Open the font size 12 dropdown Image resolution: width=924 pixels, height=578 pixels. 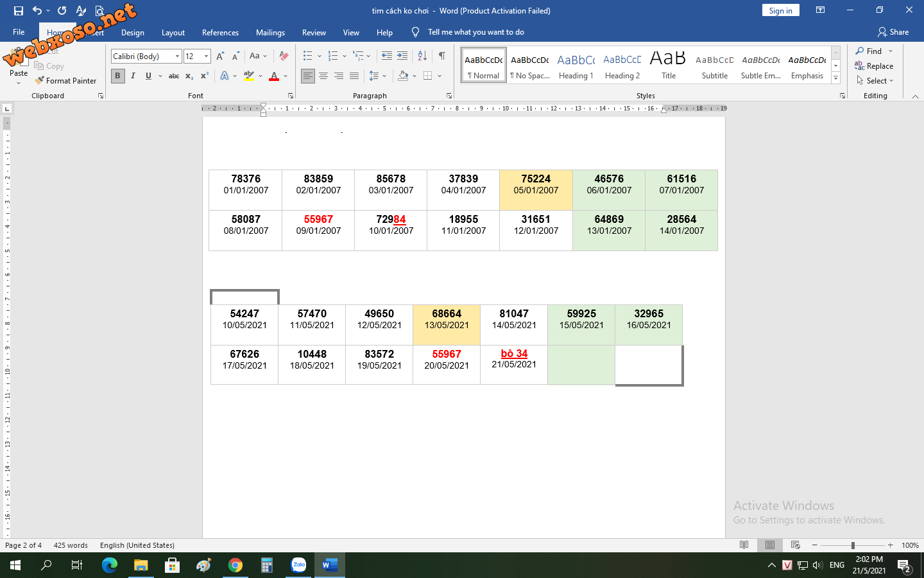click(x=206, y=57)
